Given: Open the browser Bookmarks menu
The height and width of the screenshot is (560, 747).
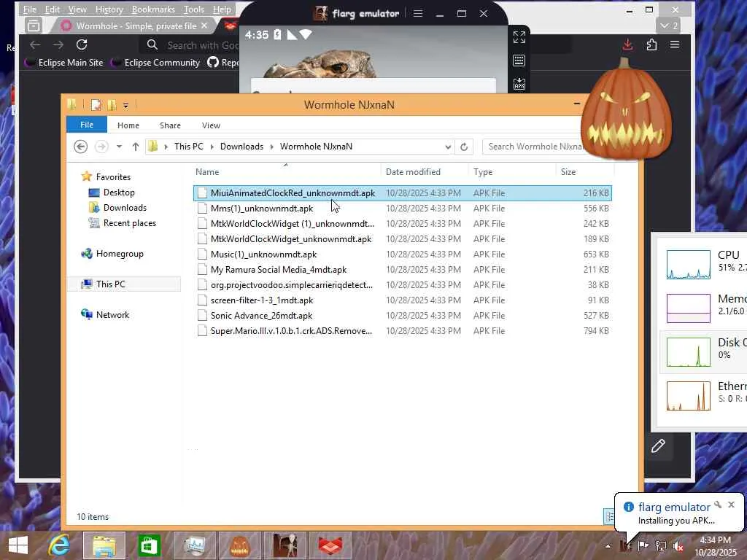Looking at the screenshot, I should click(x=153, y=9).
